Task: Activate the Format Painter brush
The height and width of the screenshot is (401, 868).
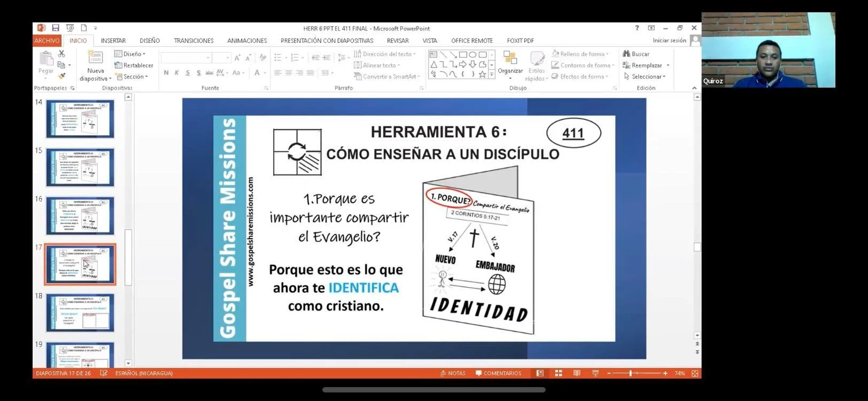Action: click(61, 76)
